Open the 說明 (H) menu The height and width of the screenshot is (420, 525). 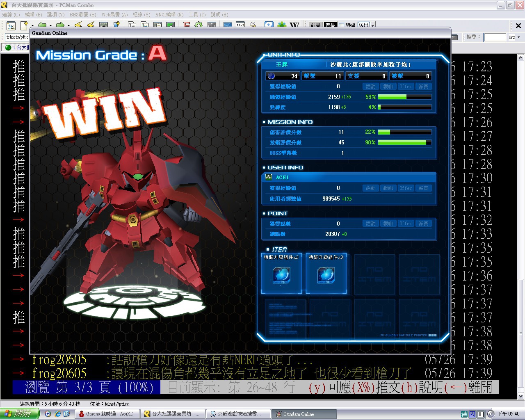click(x=219, y=15)
